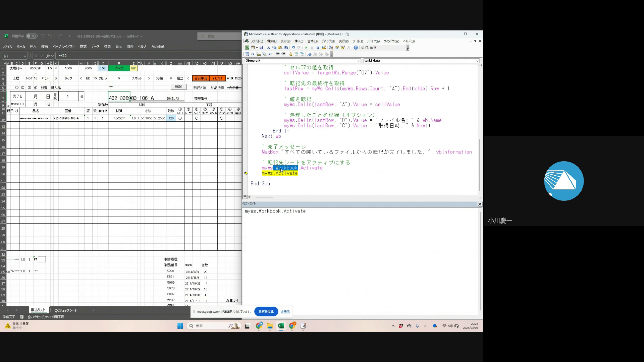644x362 pixels.
Task: Switch to QCチェックシート sheet tab
Action: tap(66, 310)
